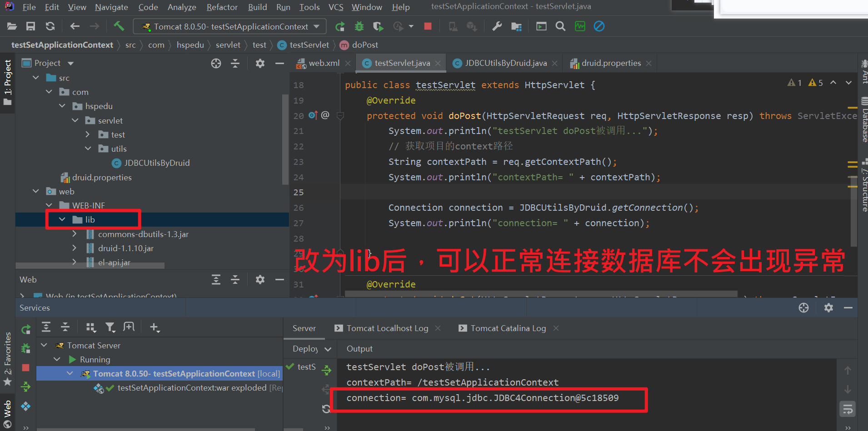The width and height of the screenshot is (868, 431).
Task: Toggle Project tool window button
Action: pyautogui.click(x=8, y=83)
